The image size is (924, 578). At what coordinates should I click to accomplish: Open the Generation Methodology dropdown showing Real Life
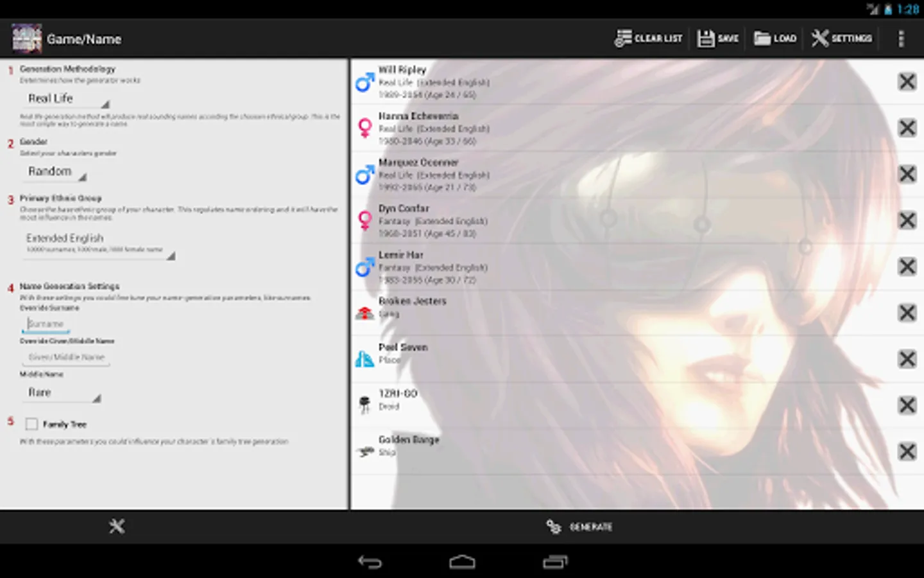point(65,99)
